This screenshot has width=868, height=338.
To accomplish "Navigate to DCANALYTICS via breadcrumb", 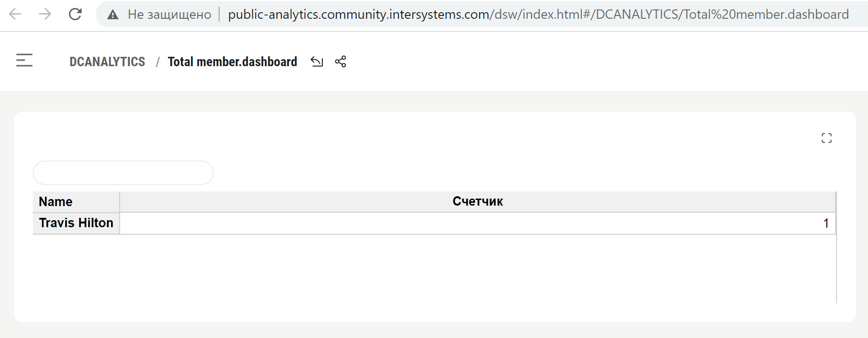I will [107, 61].
